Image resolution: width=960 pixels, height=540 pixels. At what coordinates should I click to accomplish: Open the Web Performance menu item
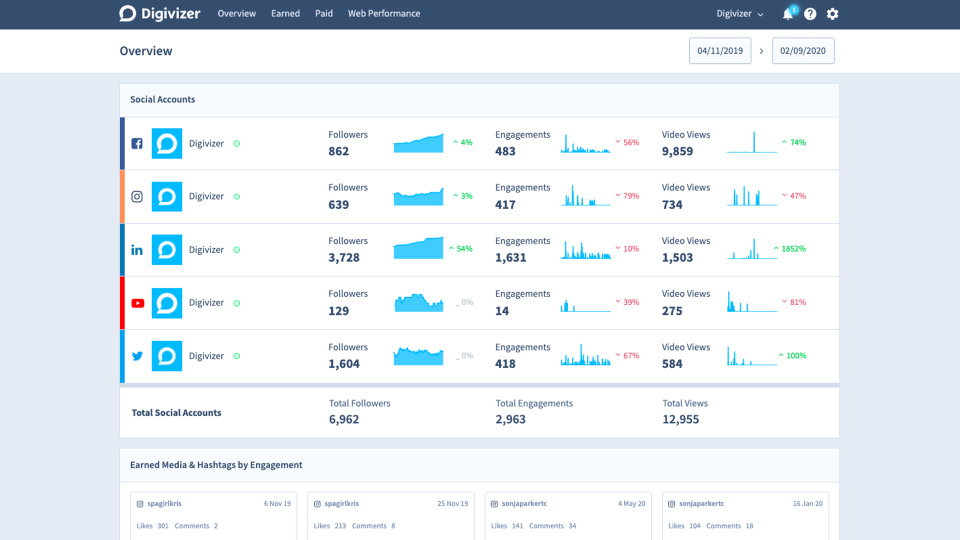[384, 13]
